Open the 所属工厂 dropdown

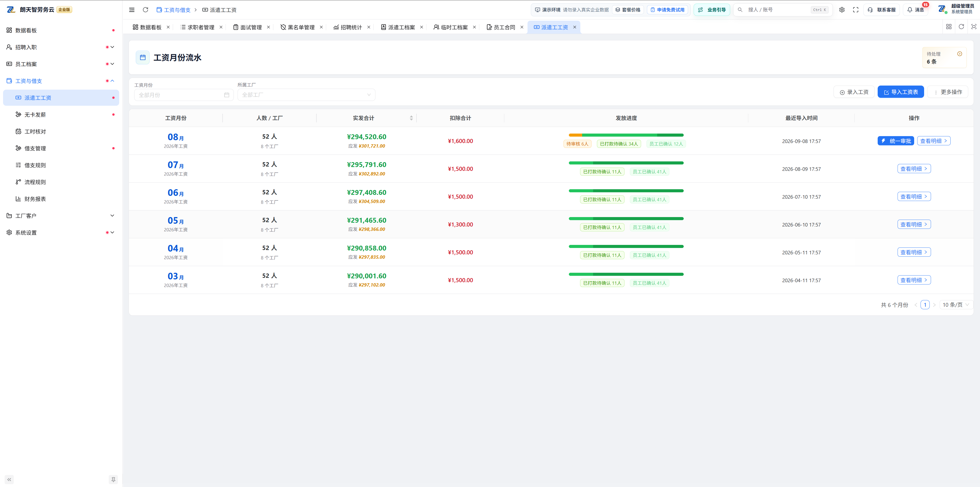306,95
